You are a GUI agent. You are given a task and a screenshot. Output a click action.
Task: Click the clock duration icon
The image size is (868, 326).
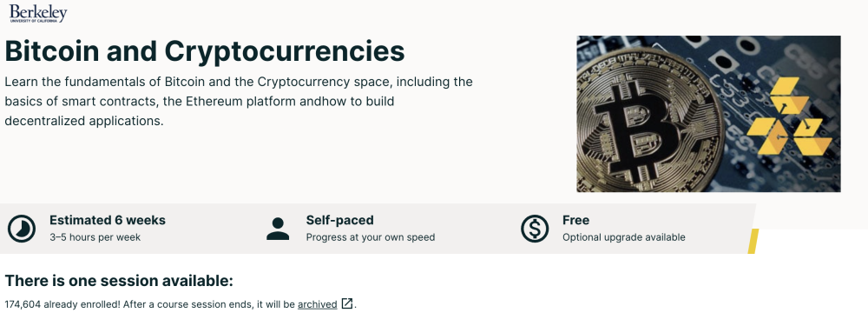point(22,229)
